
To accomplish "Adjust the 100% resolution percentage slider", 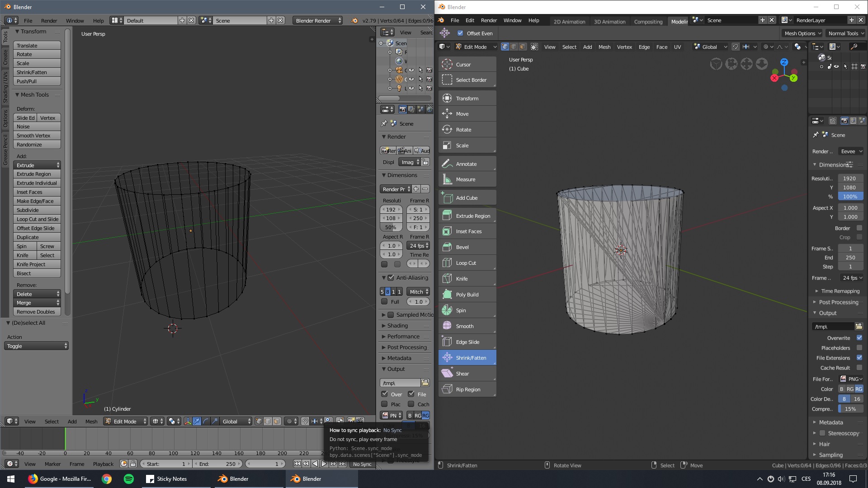I will click(850, 197).
